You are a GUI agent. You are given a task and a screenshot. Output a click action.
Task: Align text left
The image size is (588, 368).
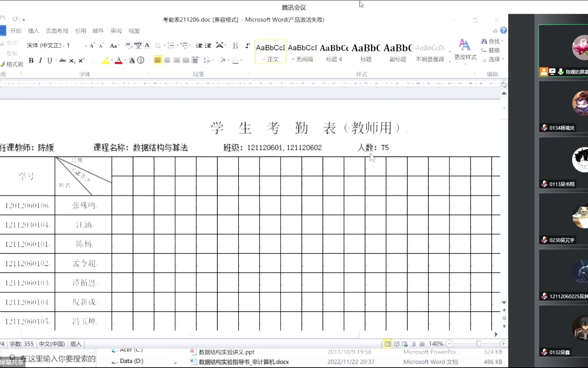click(158, 60)
